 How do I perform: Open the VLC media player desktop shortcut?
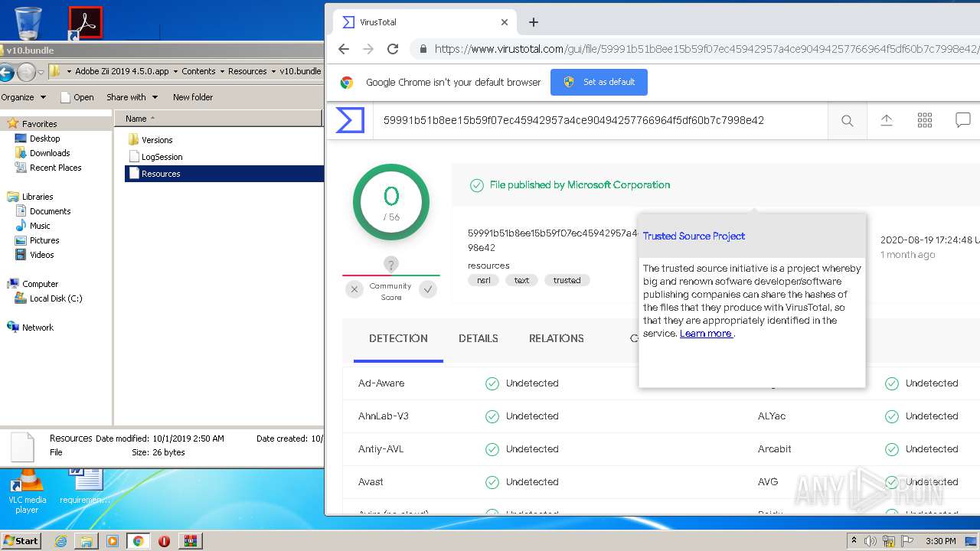(x=28, y=491)
